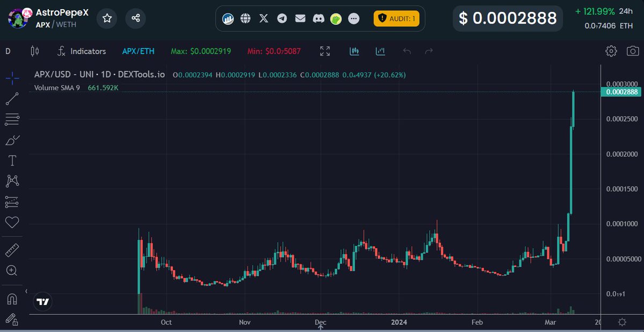Click the Feb label on time axis

click(477, 322)
